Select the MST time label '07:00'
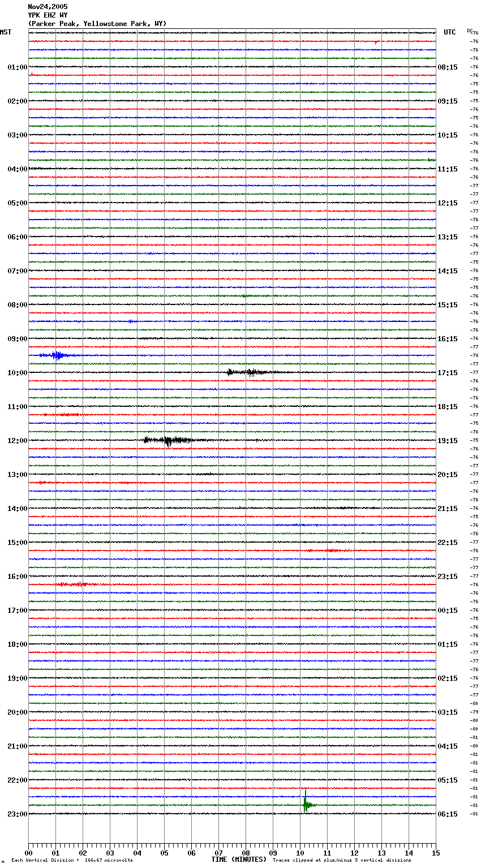The height and width of the screenshot is (868, 481). click(18, 271)
